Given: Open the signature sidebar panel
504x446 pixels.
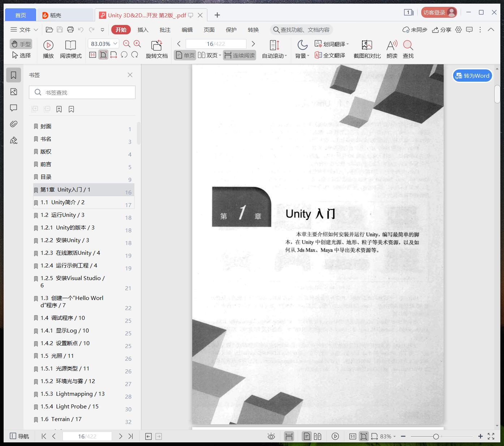Looking at the screenshot, I should [14, 140].
